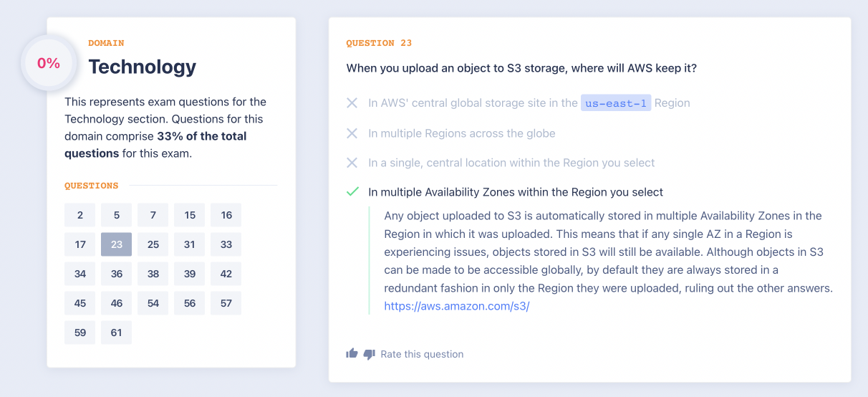Click the thumbs down rating icon
The image size is (868, 397).
(370, 354)
